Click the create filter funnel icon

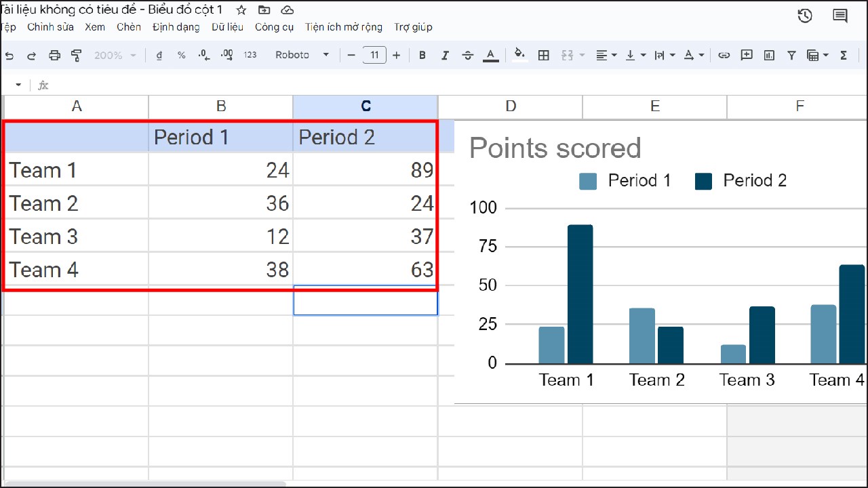click(x=791, y=56)
